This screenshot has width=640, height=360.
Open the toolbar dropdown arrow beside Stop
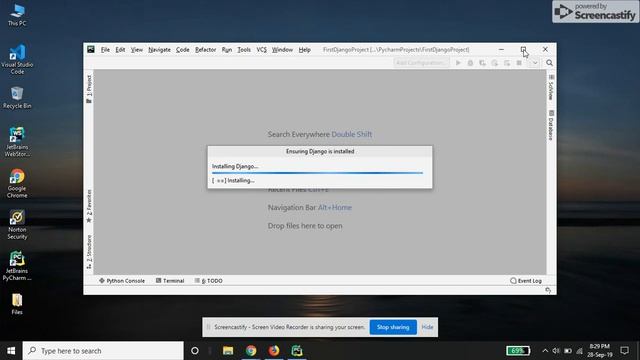click(x=535, y=63)
